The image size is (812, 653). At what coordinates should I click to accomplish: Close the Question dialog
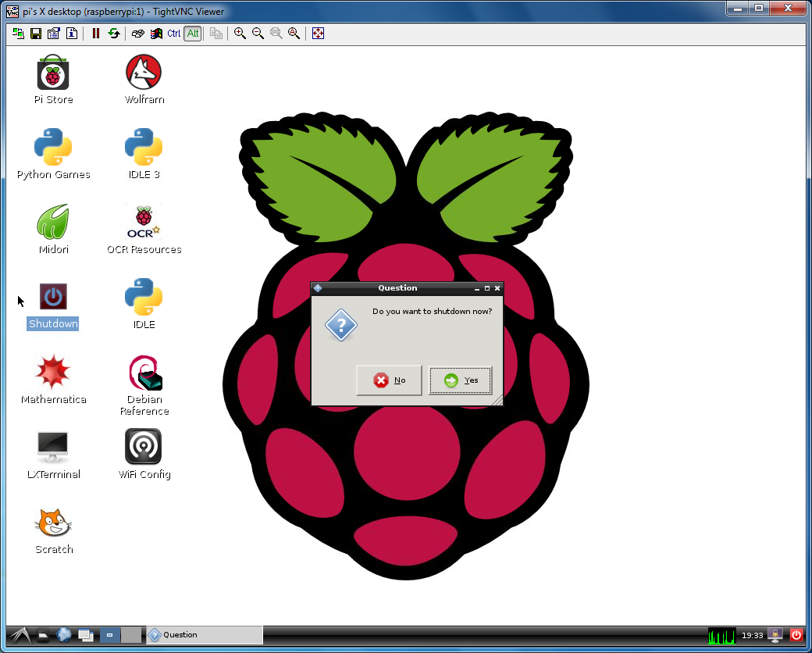497,288
